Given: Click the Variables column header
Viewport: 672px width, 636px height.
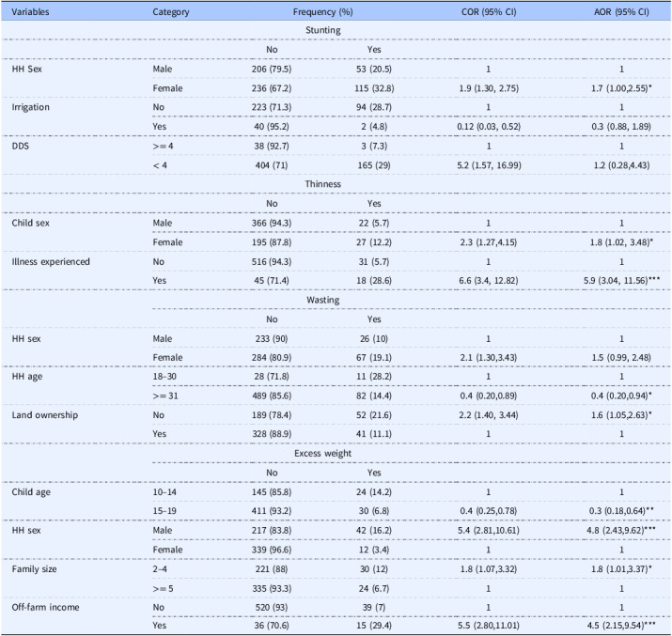Looking at the screenshot, I should (30, 12).
